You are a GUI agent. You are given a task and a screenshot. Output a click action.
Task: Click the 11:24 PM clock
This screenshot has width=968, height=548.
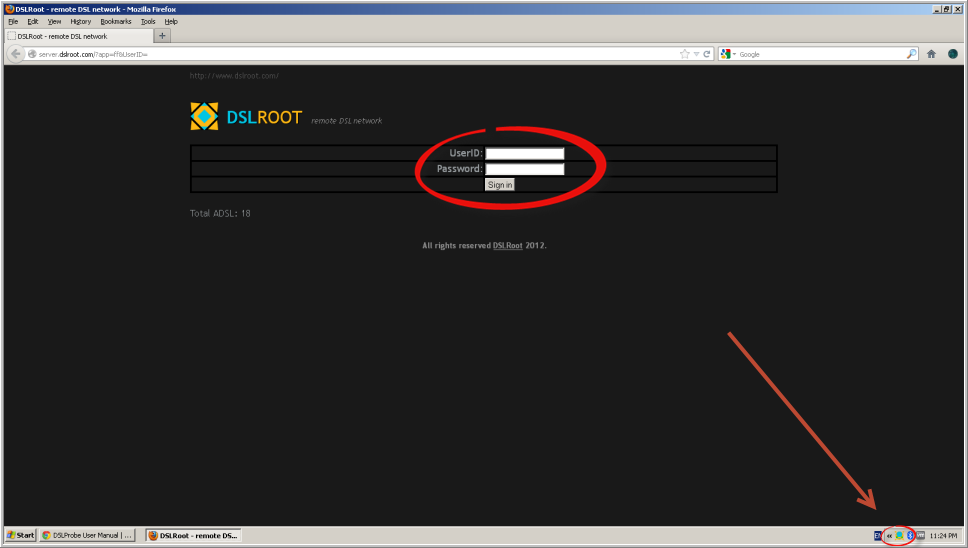click(x=943, y=536)
